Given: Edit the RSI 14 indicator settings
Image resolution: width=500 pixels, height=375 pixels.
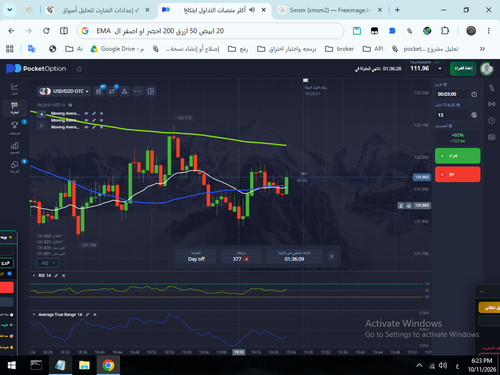Looking at the screenshot, I should (x=56, y=276).
